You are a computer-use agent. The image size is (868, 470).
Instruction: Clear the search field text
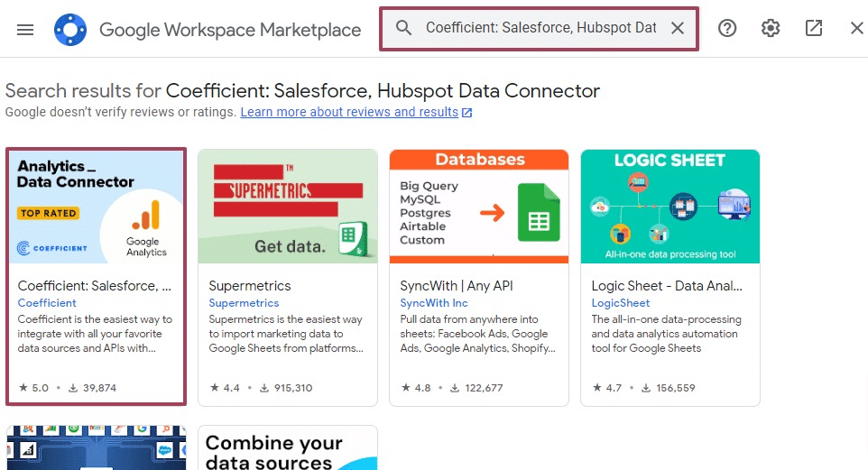(678, 28)
